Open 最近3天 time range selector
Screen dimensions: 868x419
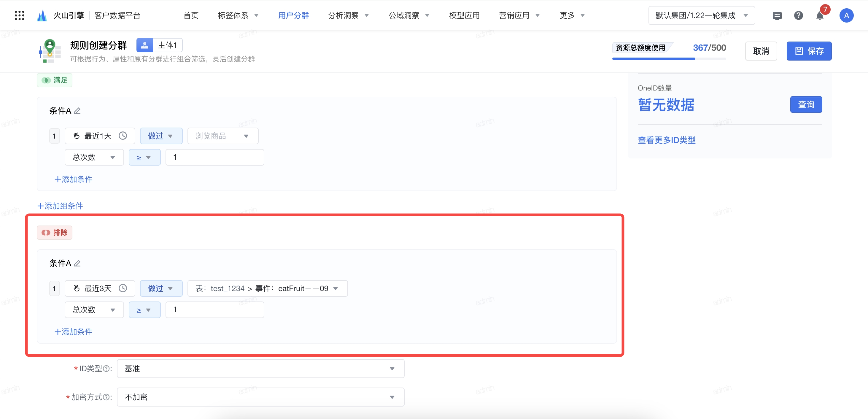click(x=100, y=288)
